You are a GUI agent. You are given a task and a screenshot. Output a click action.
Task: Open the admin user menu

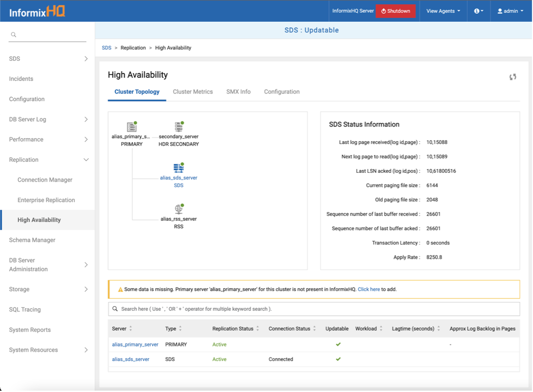pyautogui.click(x=510, y=11)
